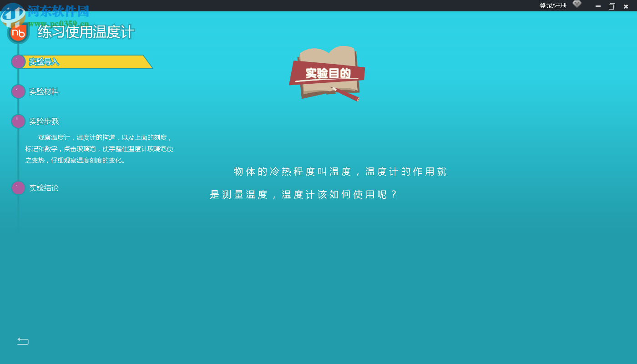Screen dimensions: 637x364
Task: Click the numbered circle beside 实验步骤
Action: coord(18,121)
